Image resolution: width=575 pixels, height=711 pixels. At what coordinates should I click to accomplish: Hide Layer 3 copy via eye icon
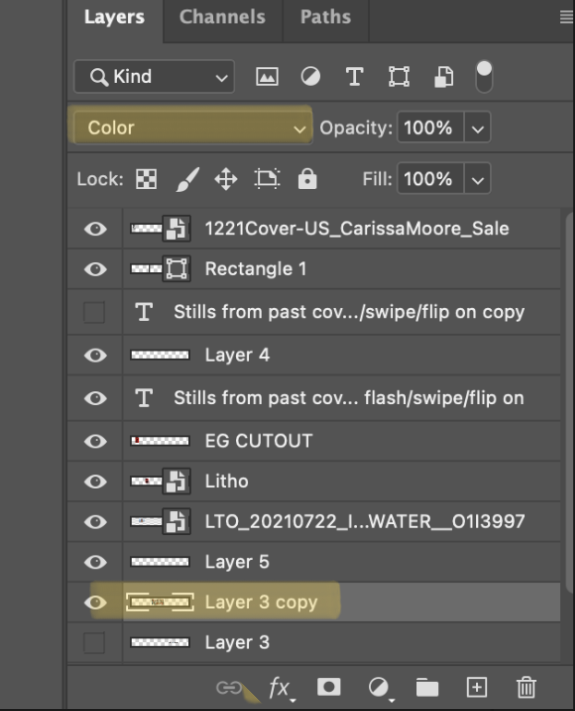pyautogui.click(x=95, y=603)
